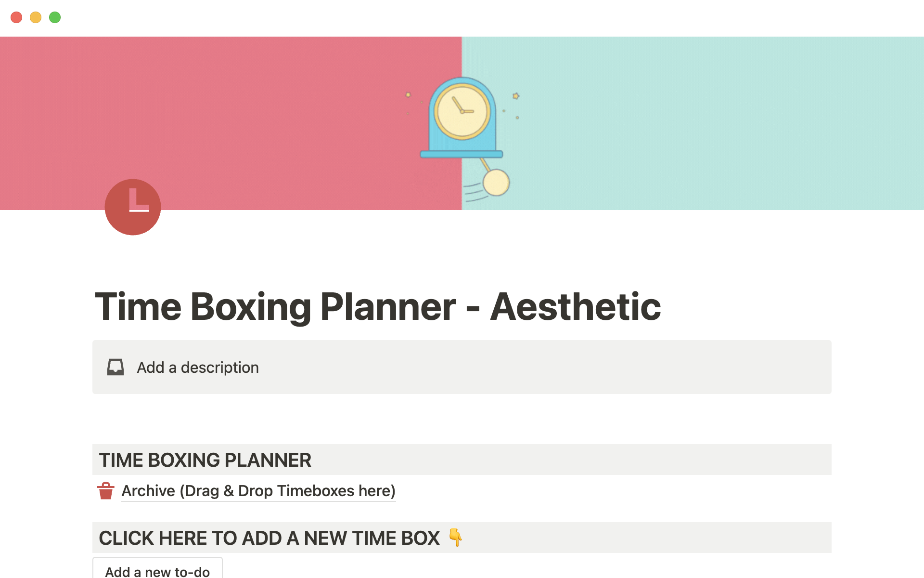924x578 pixels.
Task: Close the window with the red button
Action: tap(16, 17)
